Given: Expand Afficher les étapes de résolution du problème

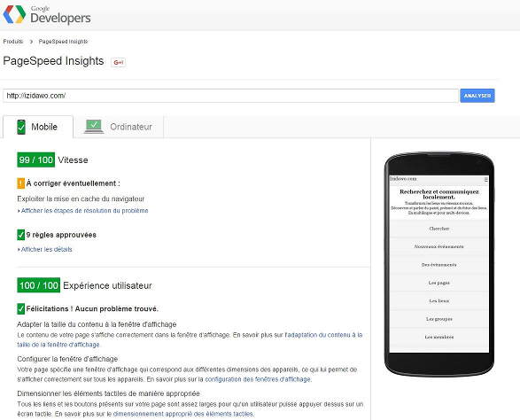Looking at the screenshot, I should click(x=83, y=211).
